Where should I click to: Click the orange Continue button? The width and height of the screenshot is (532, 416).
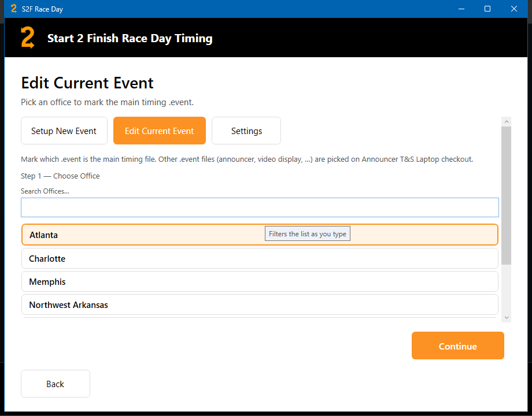point(458,346)
